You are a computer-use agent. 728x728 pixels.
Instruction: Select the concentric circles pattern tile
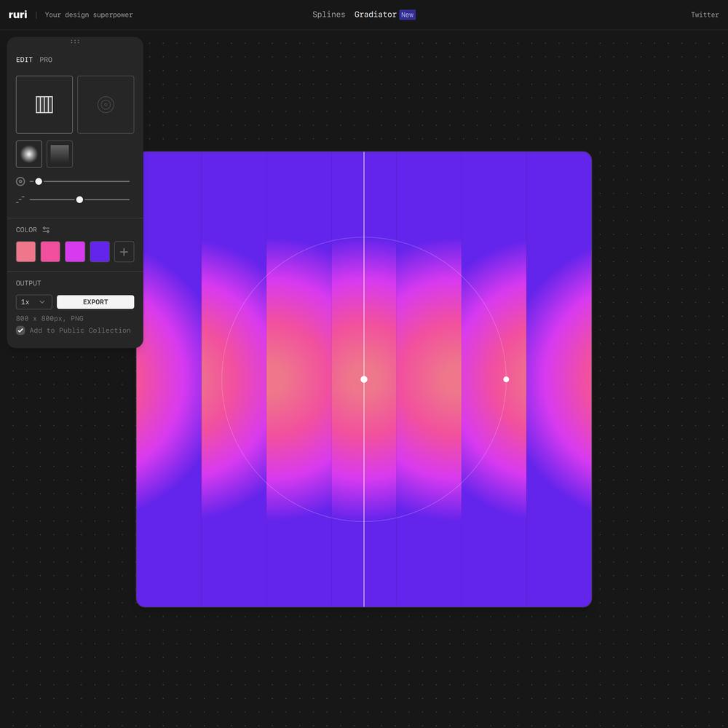[x=106, y=105]
